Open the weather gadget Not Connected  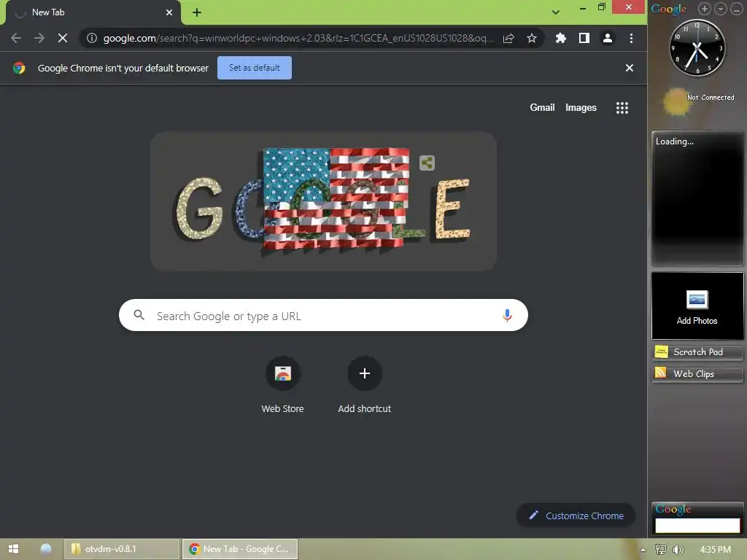[x=699, y=101]
